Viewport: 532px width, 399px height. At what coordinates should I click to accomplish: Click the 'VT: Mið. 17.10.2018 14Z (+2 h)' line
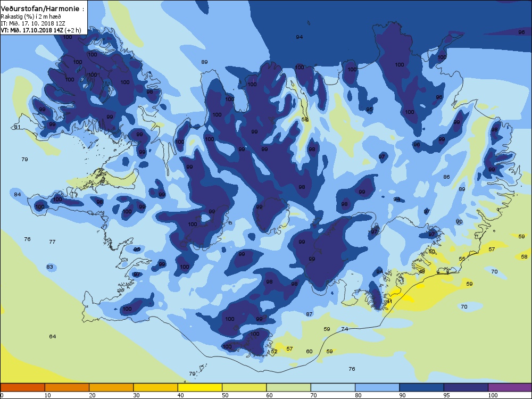point(41,30)
